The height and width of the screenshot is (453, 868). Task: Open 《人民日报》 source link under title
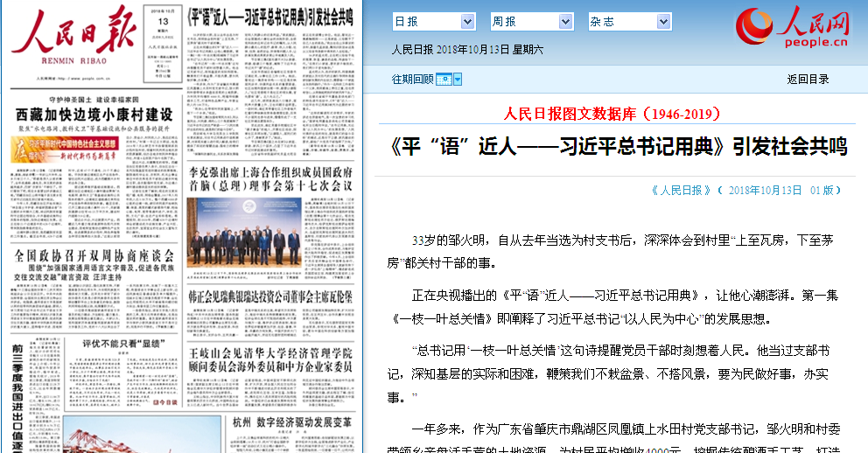681,191
